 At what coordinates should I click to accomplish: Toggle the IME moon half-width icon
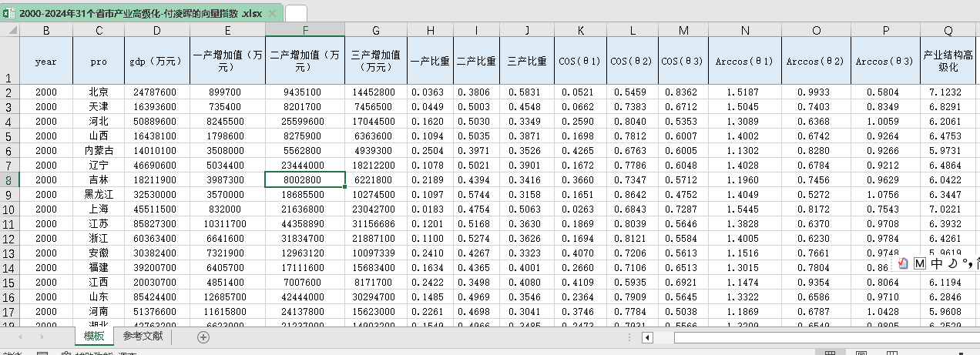point(952,263)
